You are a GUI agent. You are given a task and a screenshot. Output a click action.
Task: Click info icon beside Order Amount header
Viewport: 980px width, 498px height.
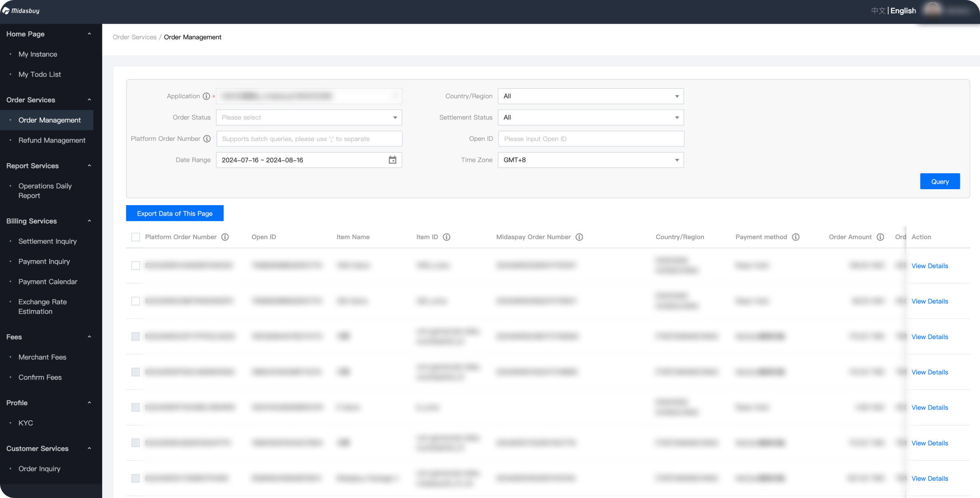(x=880, y=237)
